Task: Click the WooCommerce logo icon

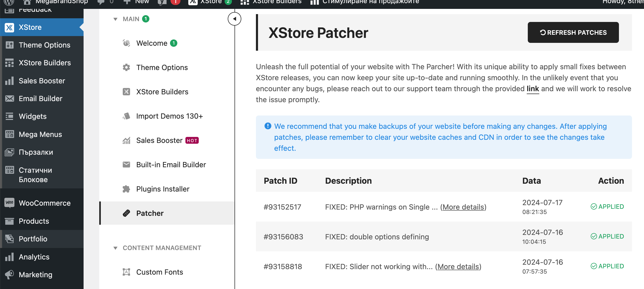Action: [10, 203]
